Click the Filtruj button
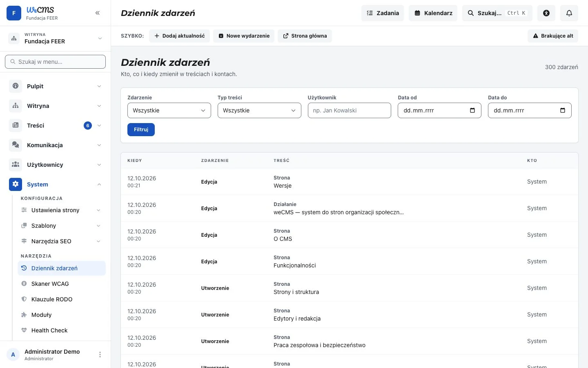This screenshot has height=368, width=588. (x=141, y=130)
